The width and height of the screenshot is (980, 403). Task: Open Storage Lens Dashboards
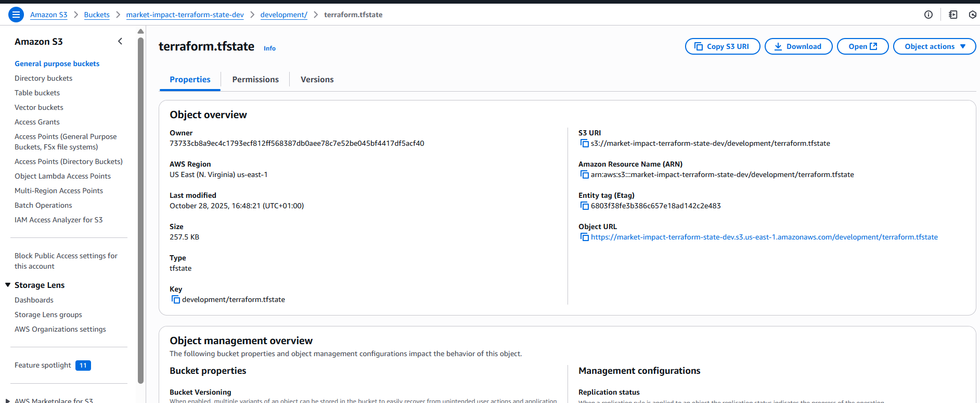click(x=34, y=300)
